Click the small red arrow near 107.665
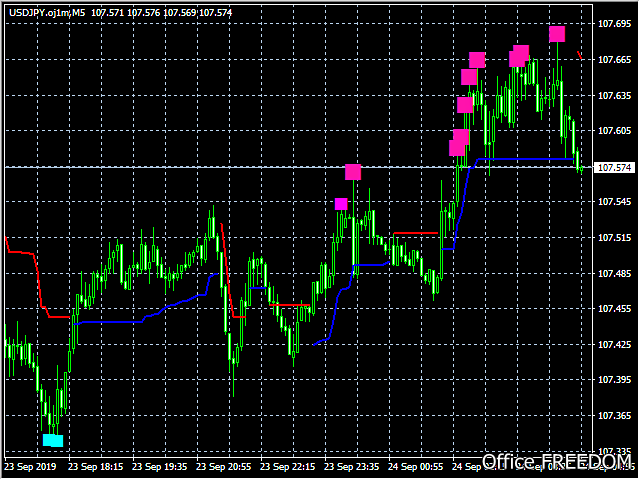Viewport: 640px width, 480px height. point(580,55)
